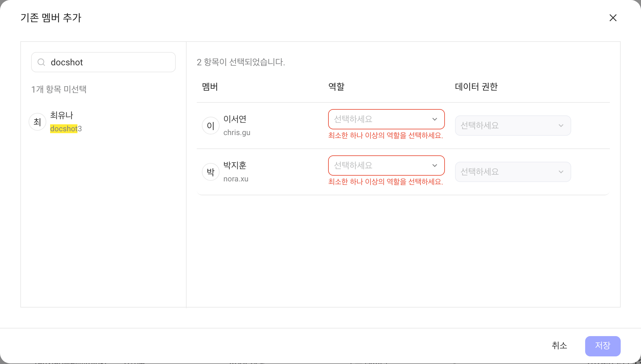The image size is (641, 364).
Task: Click the search magnifier icon
Action: pyautogui.click(x=41, y=62)
